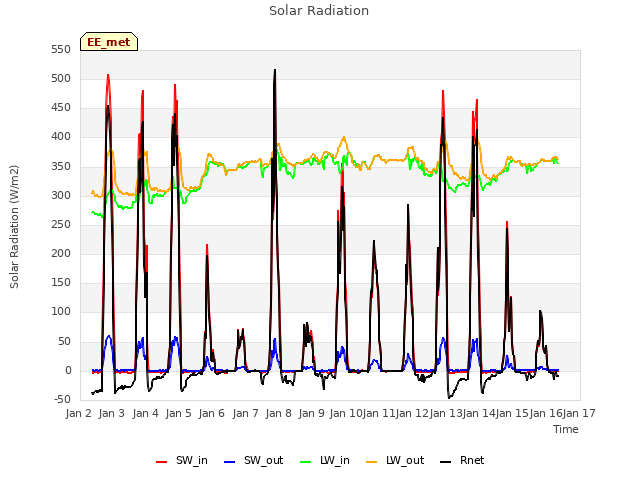Screen dimensions: 640x480
Task: Click the Jan 15 SW_in peak near 255
Action: click(x=507, y=222)
